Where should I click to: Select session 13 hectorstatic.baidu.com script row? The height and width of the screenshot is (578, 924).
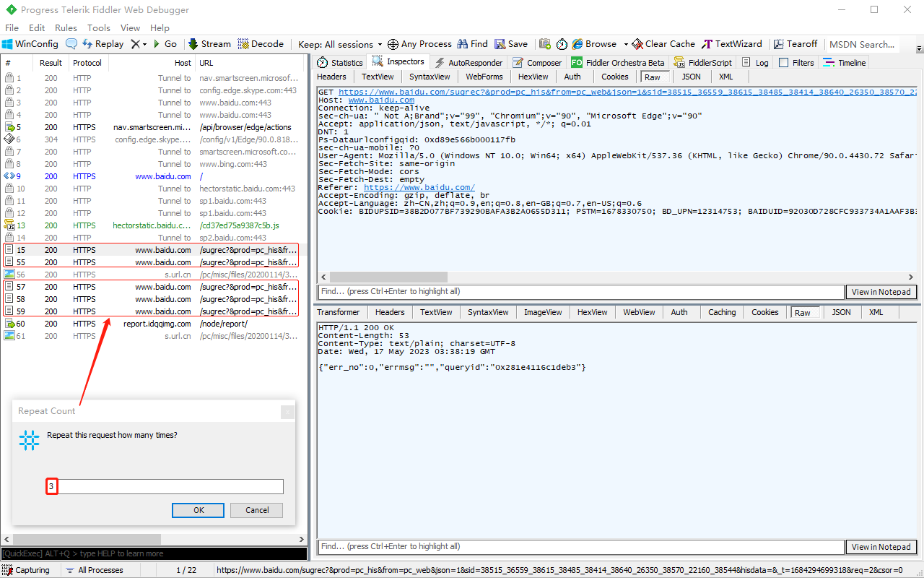154,225
